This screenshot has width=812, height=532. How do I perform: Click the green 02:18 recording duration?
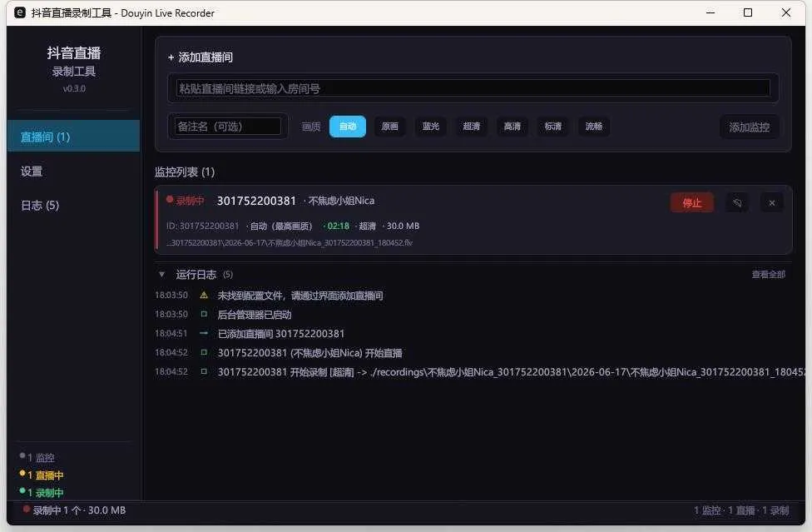click(338, 226)
